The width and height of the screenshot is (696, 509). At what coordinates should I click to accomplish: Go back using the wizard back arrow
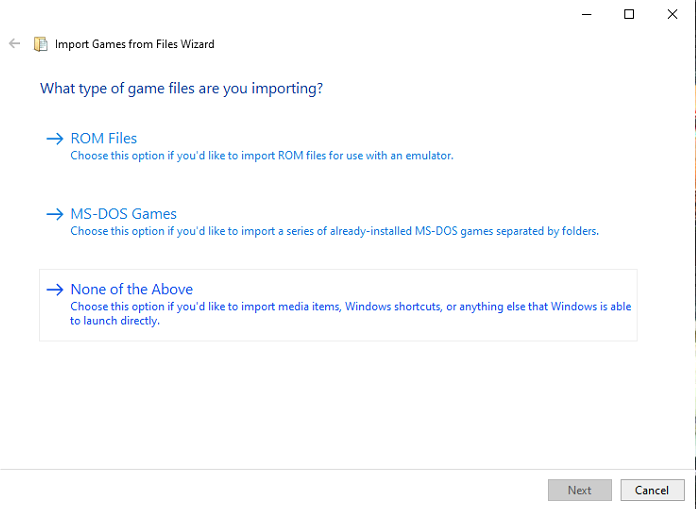pos(15,43)
